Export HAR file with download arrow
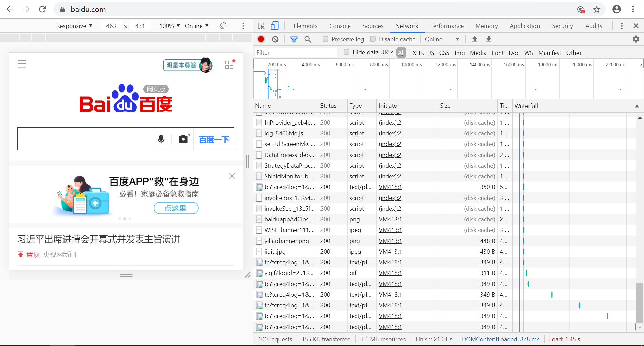This screenshot has width=644, height=346. [489, 39]
